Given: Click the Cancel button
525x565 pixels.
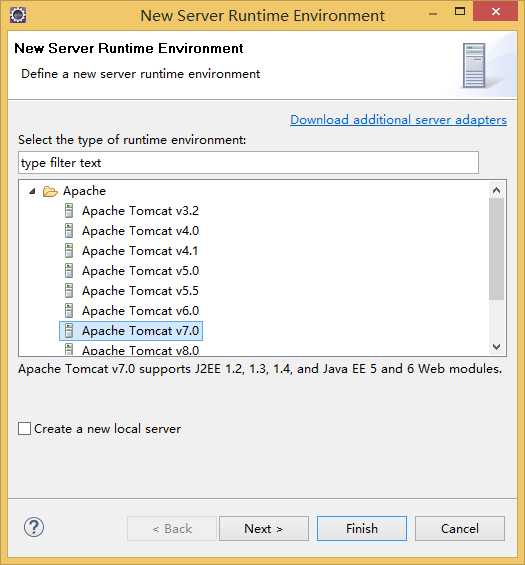Looking at the screenshot, I should pos(460,529).
